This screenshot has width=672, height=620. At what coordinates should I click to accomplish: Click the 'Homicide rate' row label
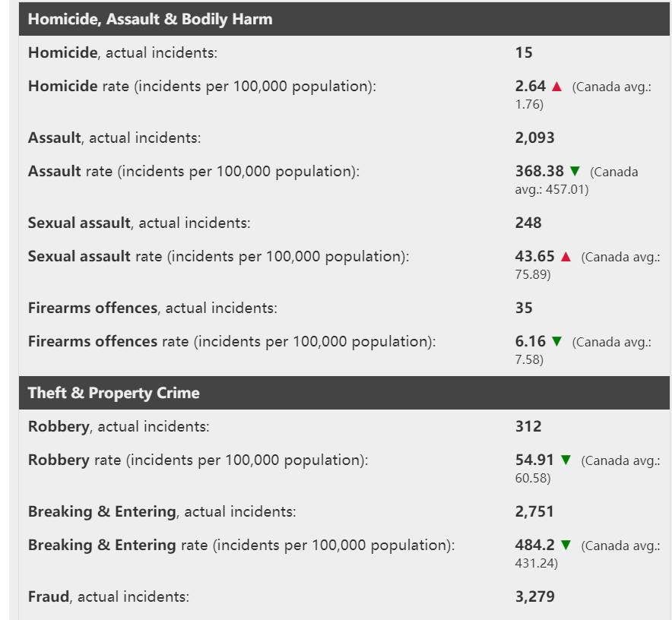point(201,86)
